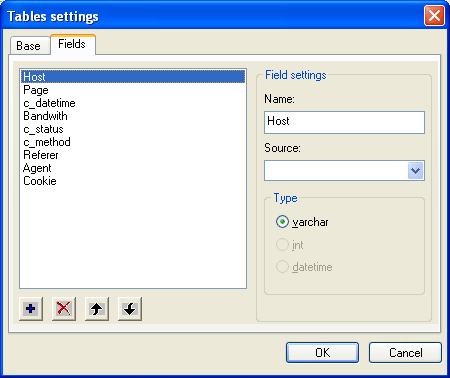Pick the c_datetime list entry
The height and width of the screenshot is (378, 450).
click(133, 103)
